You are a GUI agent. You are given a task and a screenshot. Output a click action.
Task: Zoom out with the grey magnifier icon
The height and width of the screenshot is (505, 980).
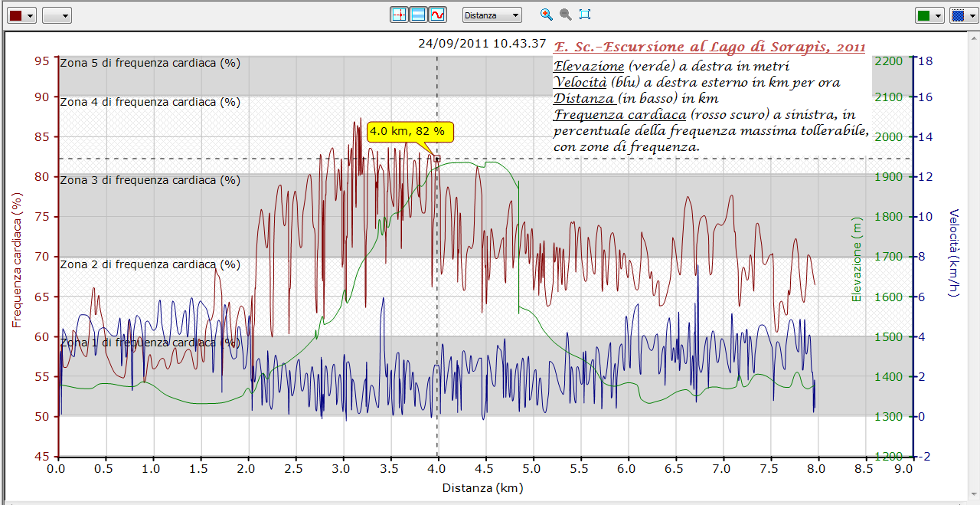[x=566, y=15]
